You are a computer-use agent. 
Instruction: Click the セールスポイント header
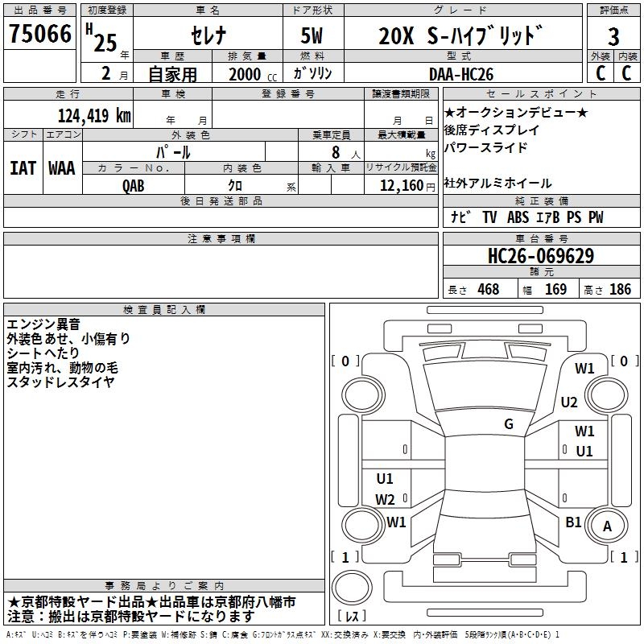click(x=541, y=93)
